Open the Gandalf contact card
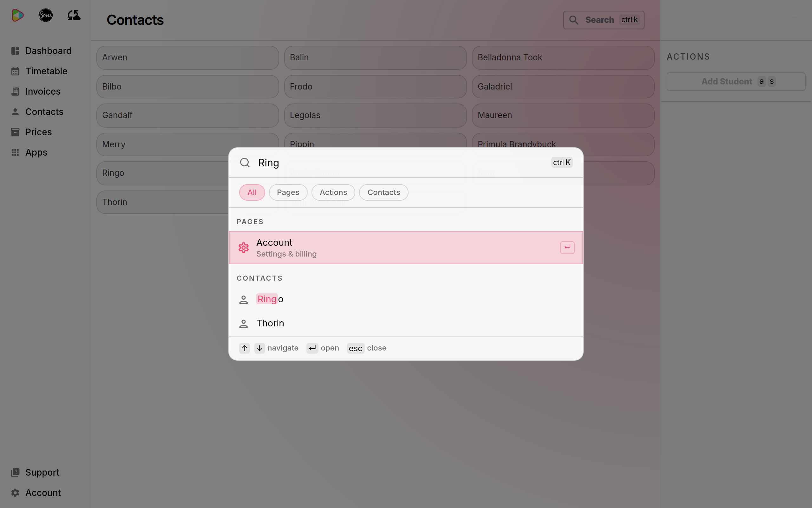Image resolution: width=812 pixels, height=508 pixels. point(187,116)
